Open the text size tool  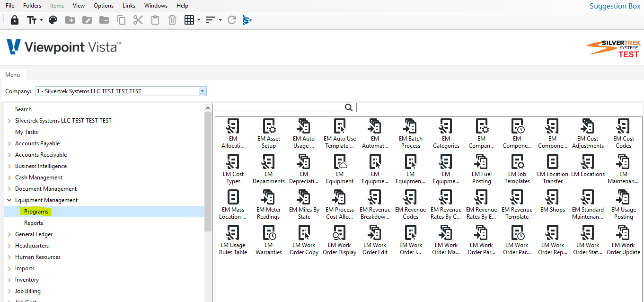tap(32, 20)
